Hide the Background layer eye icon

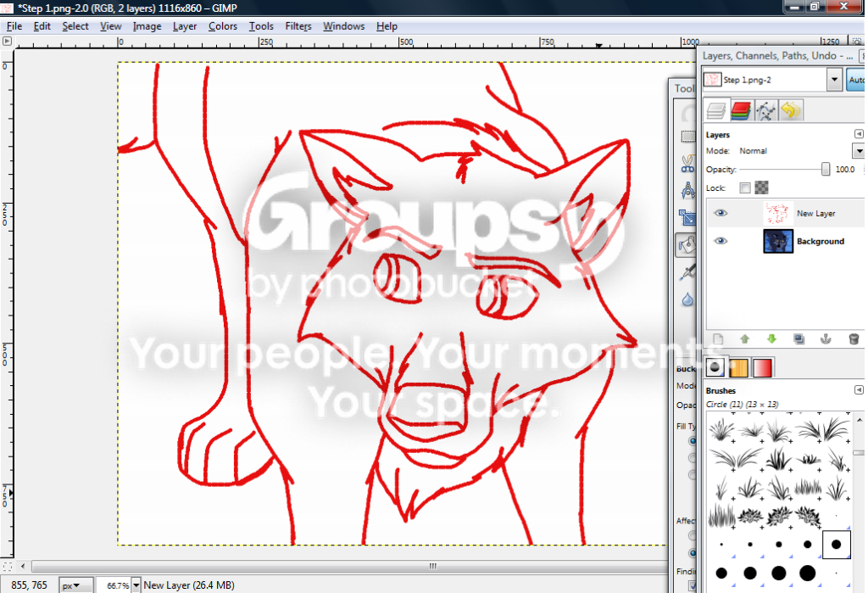coord(721,241)
